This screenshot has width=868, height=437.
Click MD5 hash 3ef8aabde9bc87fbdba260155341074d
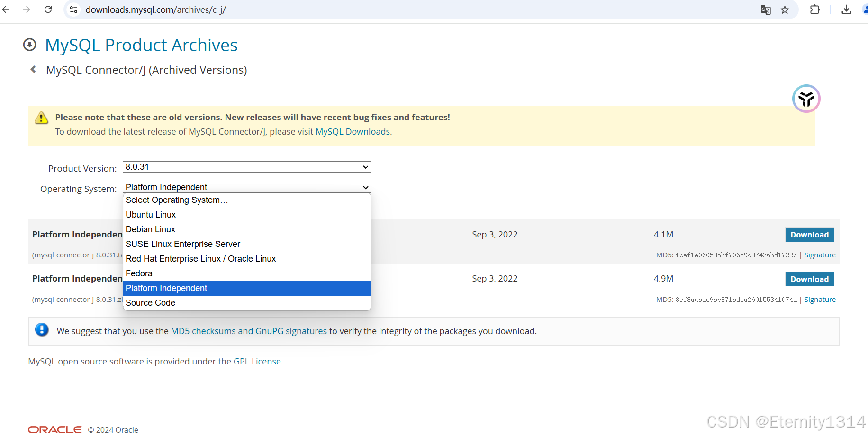click(x=736, y=300)
